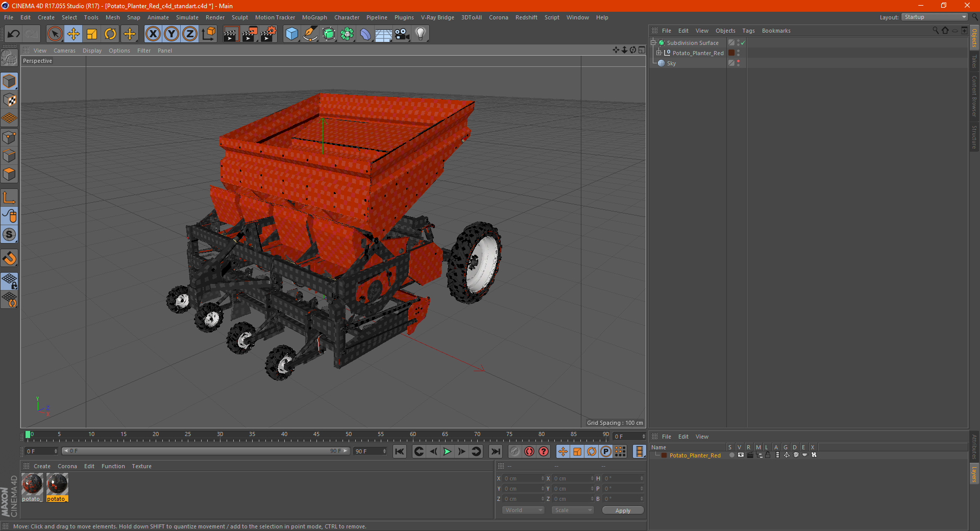980x531 pixels.
Task: Click Make Editable icon in left palette
Action: click(x=9, y=58)
